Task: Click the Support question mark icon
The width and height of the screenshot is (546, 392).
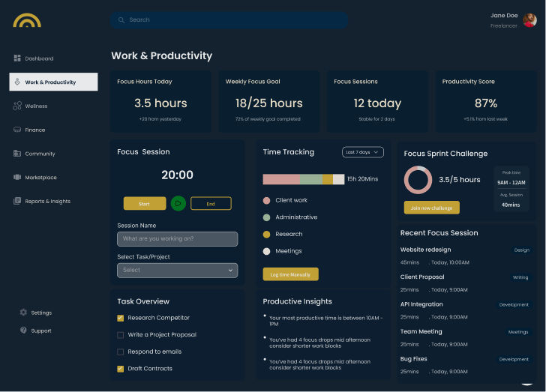Action: click(23, 330)
